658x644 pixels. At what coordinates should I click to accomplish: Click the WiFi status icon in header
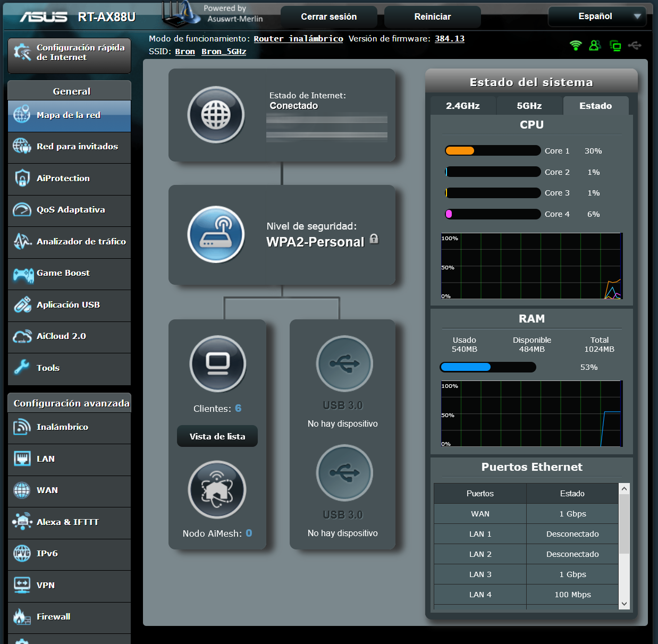[576, 46]
